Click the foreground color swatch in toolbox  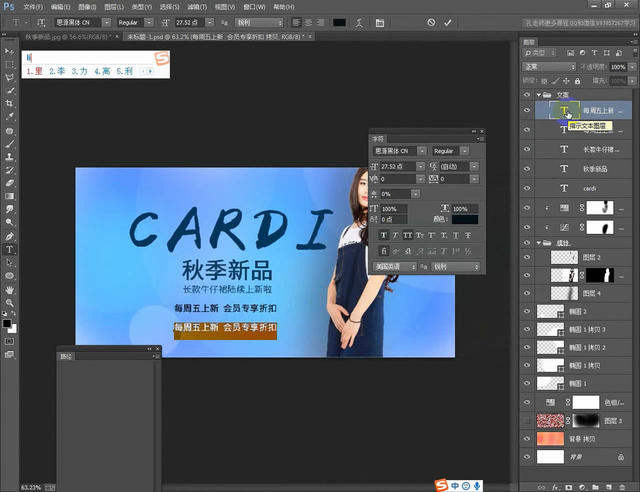[x=7, y=323]
